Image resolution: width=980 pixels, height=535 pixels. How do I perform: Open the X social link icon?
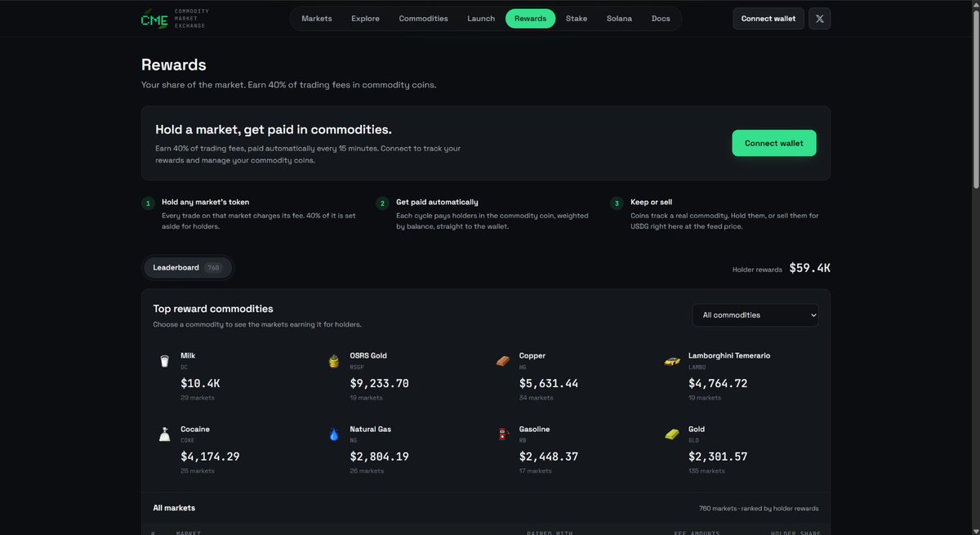click(x=819, y=18)
